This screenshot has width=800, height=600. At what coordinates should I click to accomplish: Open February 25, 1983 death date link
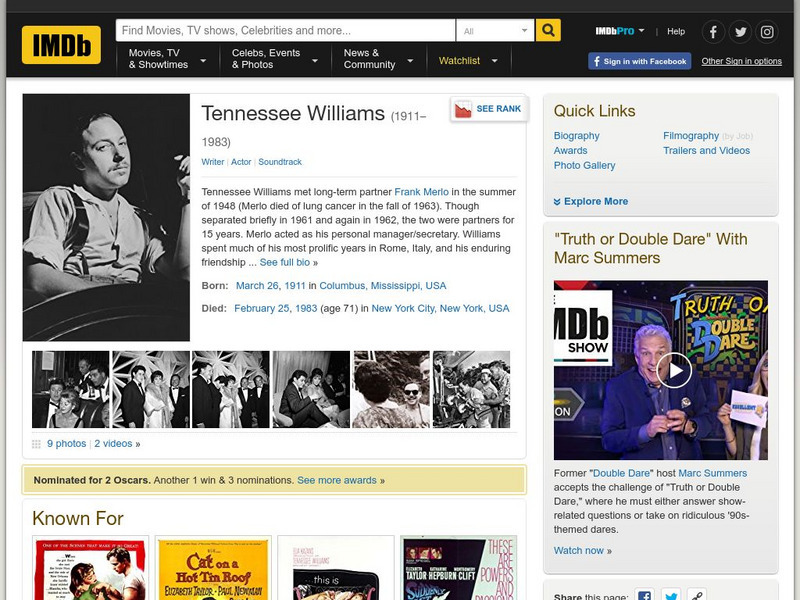tap(276, 308)
